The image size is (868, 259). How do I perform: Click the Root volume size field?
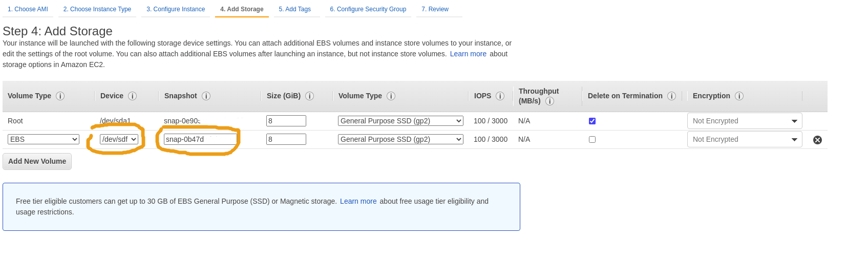286,121
